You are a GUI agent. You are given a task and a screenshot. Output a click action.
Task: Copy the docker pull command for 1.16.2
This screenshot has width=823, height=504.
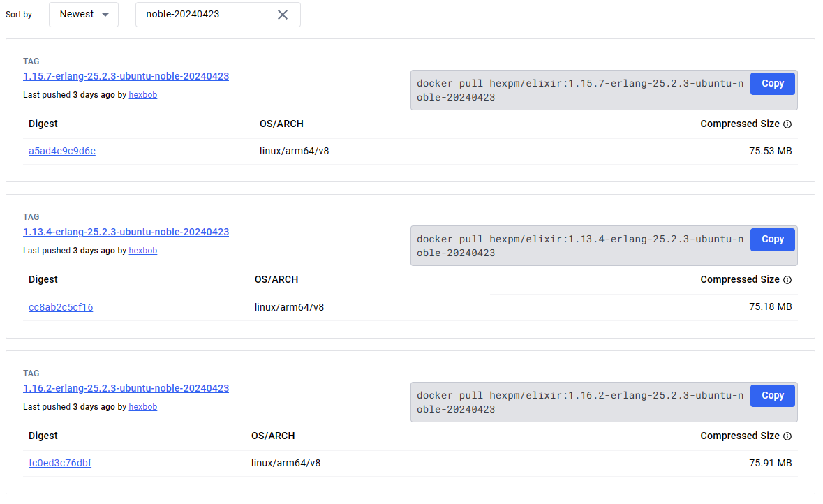point(772,395)
